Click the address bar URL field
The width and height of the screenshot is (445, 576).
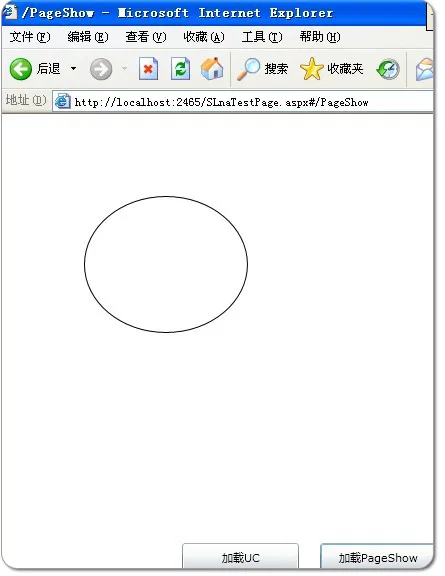pyautogui.click(x=243, y=102)
